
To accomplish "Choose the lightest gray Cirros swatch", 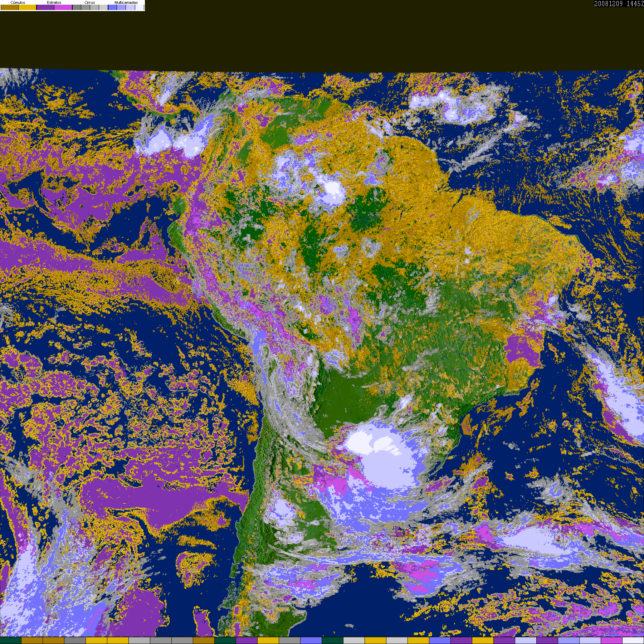I will 103,8.
